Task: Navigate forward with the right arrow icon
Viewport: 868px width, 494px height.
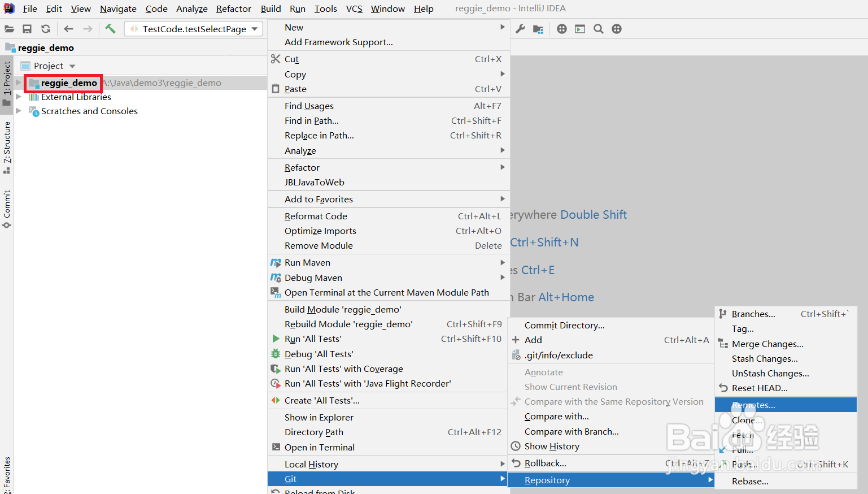Action: tap(88, 29)
